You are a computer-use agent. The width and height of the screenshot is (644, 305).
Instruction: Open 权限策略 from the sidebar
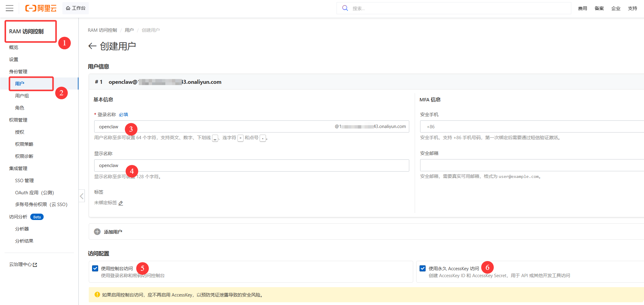point(24,144)
